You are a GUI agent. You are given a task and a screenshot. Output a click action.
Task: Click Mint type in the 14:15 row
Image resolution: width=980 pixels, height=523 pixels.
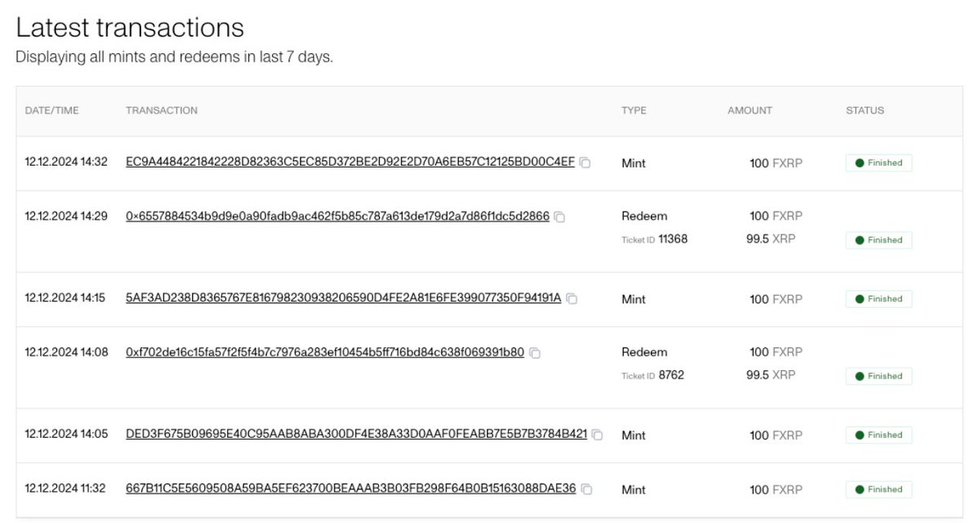pyautogui.click(x=634, y=299)
